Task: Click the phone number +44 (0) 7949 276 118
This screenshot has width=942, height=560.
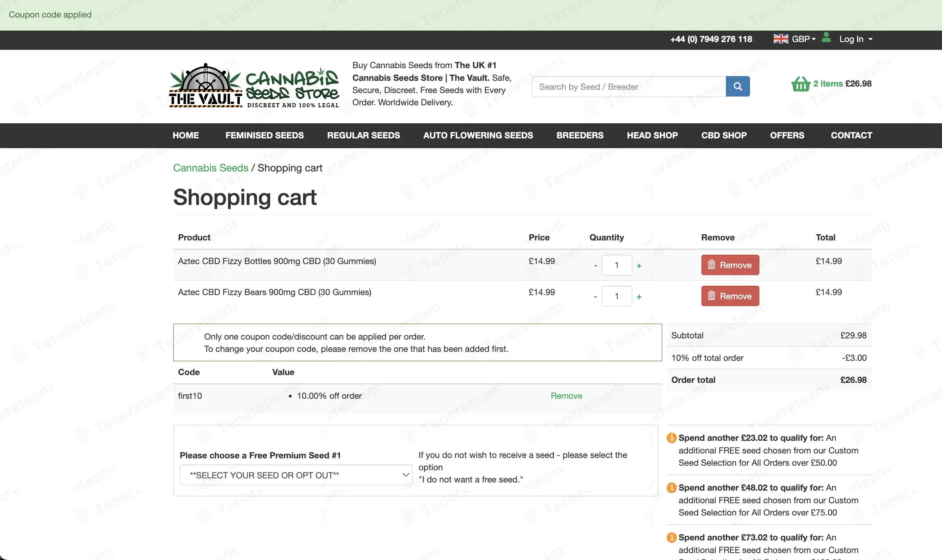Action: point(711,39)
